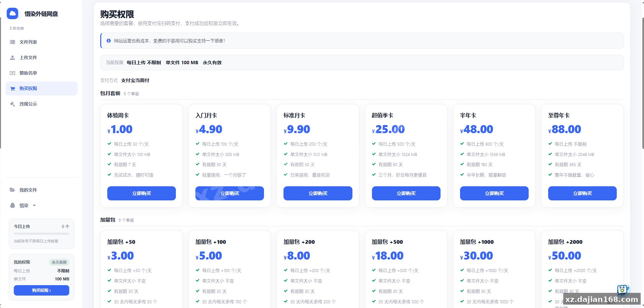
Task: Click 单文件大小 1024 MB in the 超值季卡 card
Action: 398,154
